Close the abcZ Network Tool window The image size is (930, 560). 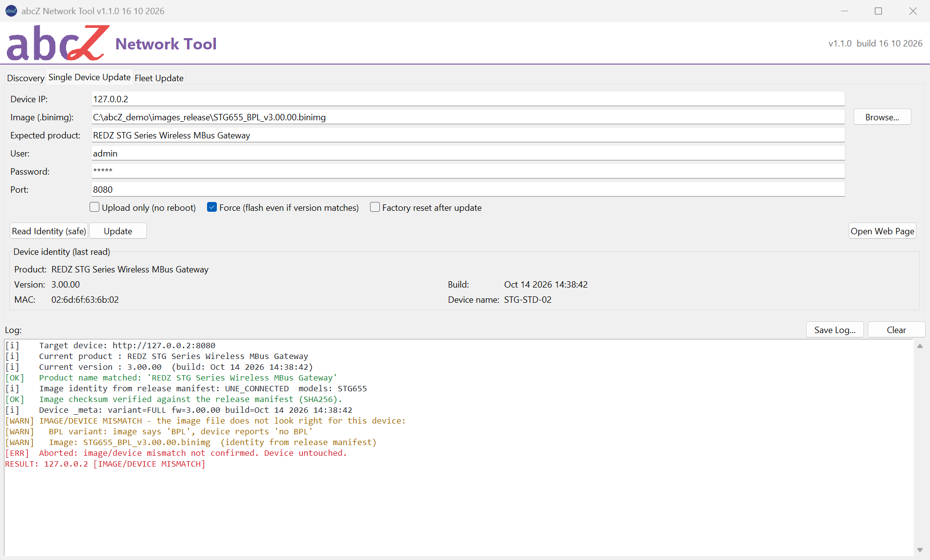913,11
